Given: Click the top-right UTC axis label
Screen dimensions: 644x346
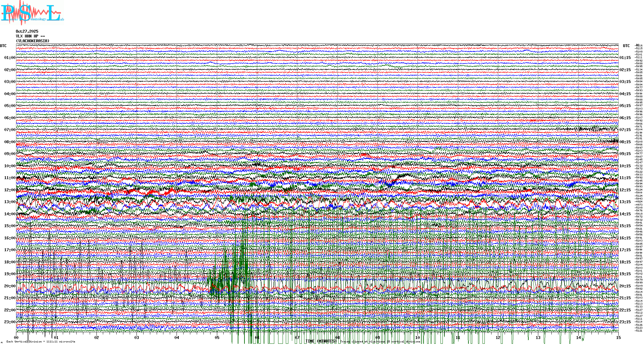Looking at the screenshot, I should [626, 46].
